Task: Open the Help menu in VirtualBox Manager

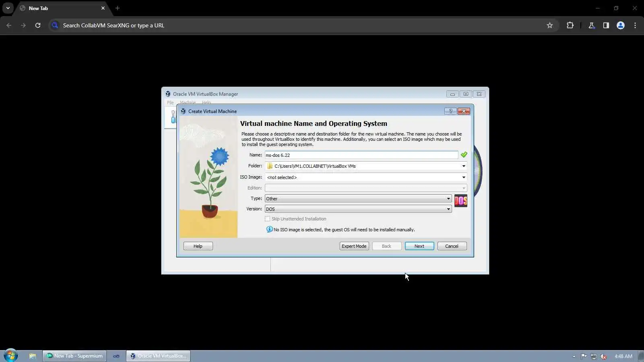Action: [206, 103]
